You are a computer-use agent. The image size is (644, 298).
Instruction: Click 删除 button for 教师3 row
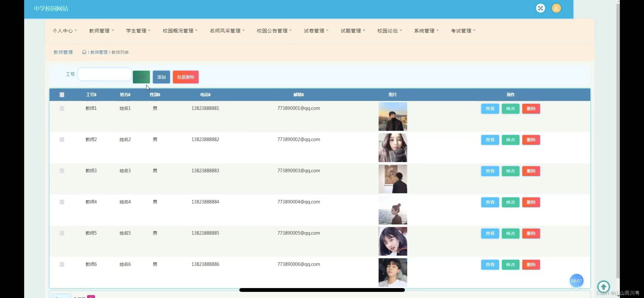click(x=531, y=171)
